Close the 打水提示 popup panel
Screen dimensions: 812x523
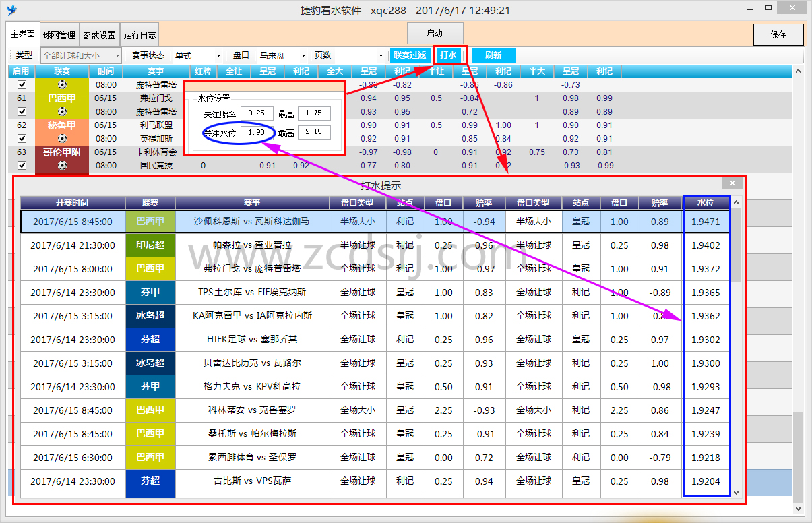coord(732,183)
